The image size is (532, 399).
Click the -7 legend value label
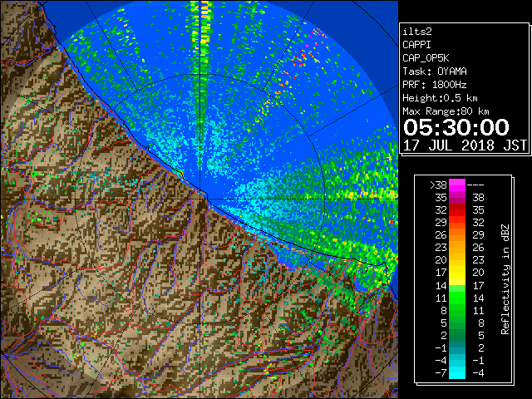(x=441, y=372)
